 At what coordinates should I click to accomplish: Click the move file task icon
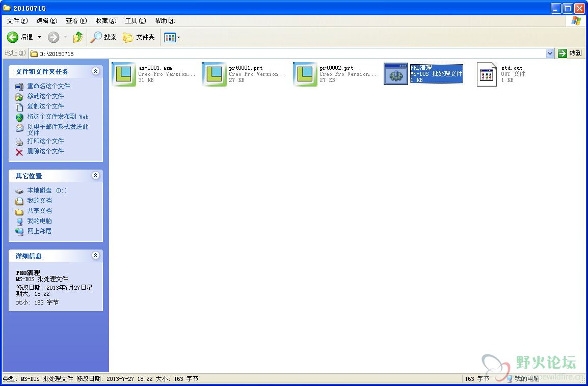click(19, 97)
